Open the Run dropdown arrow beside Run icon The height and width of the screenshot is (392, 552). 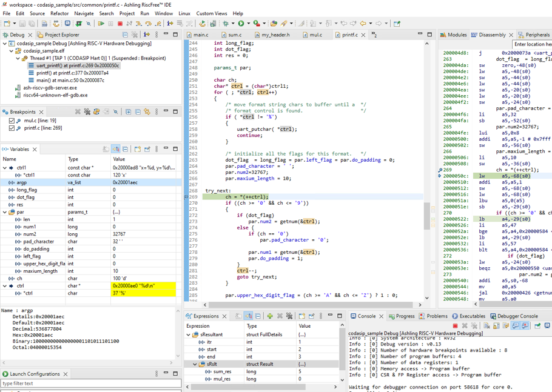pos(249,24)
